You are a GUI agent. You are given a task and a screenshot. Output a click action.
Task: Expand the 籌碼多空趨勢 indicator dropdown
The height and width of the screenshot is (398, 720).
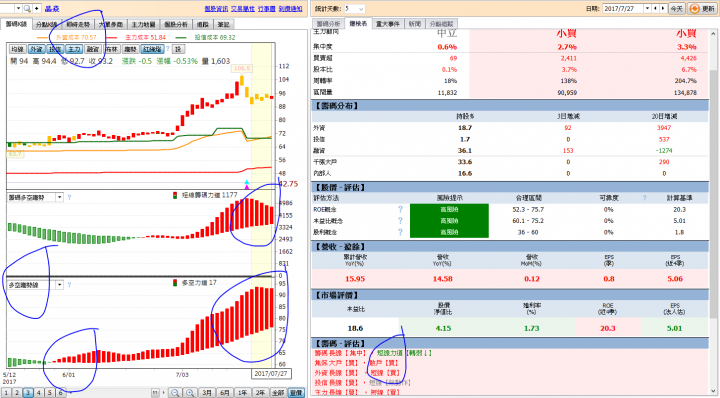point(59,197)
